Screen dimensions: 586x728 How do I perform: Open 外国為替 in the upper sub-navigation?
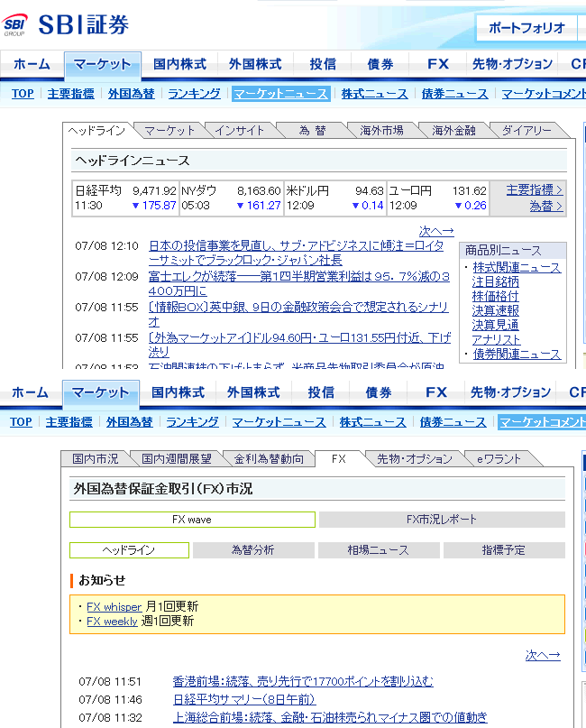131,93
